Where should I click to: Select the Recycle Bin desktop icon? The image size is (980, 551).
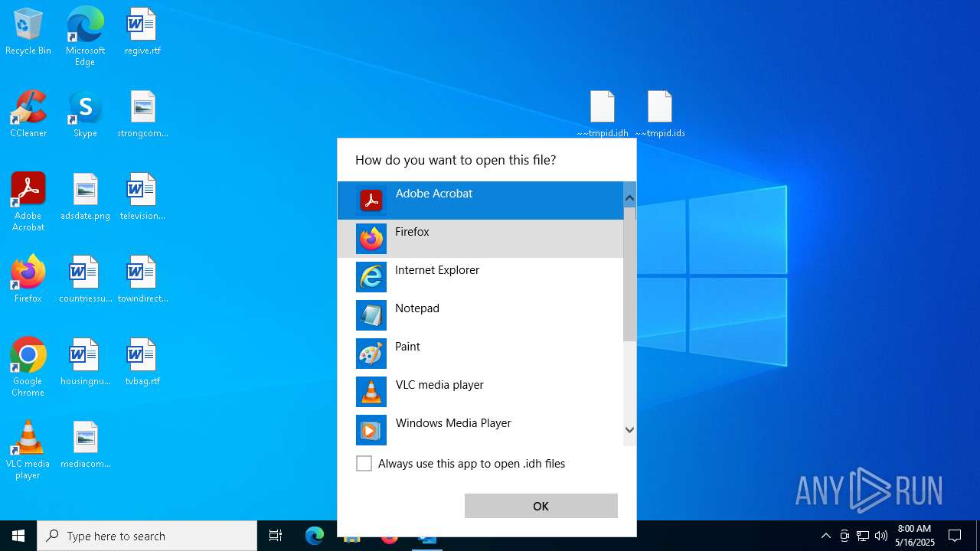[28, 32]
